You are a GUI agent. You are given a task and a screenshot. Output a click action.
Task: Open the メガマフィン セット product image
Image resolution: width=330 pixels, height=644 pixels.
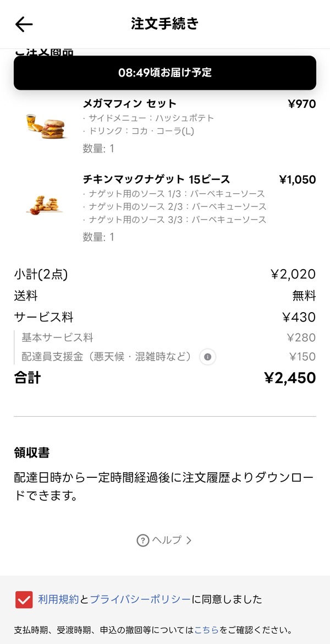(x=46, y=127)
